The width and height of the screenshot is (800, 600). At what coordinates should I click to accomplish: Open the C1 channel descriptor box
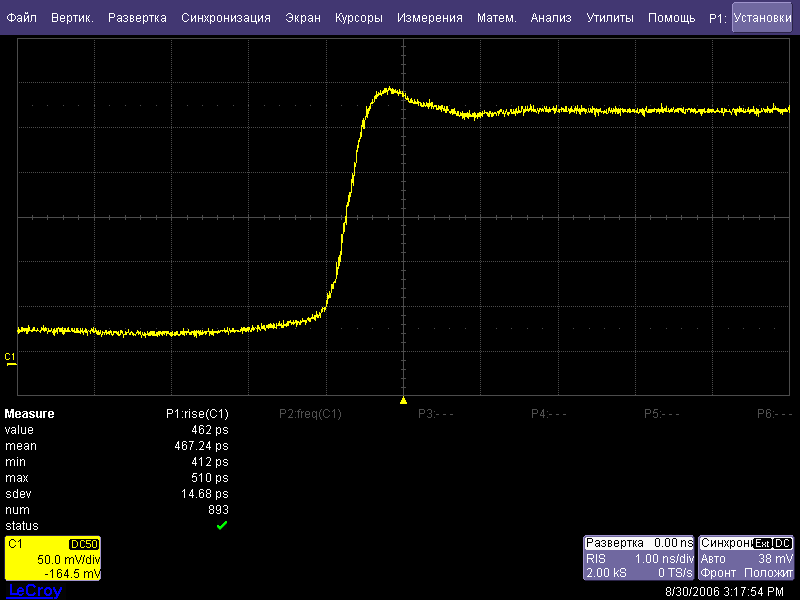tap(52, 559)
